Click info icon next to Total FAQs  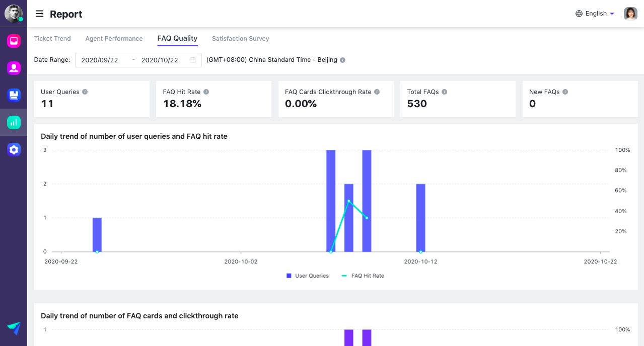point(445,92)
